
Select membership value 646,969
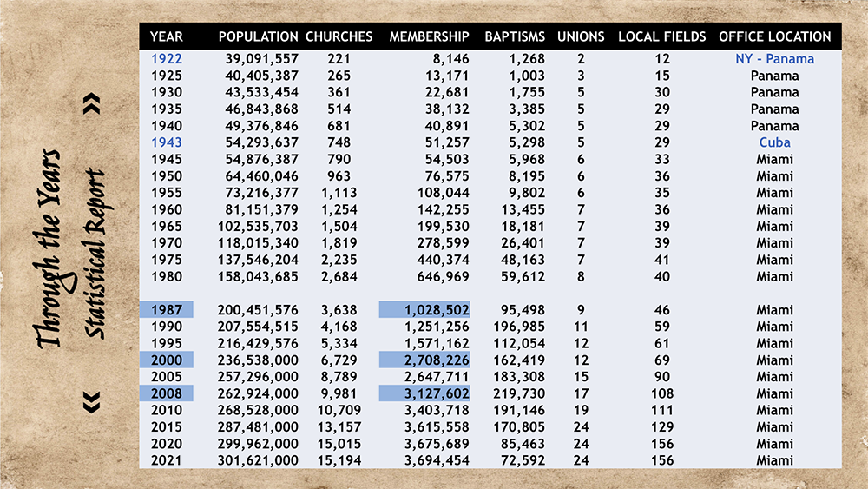point(443,276)
